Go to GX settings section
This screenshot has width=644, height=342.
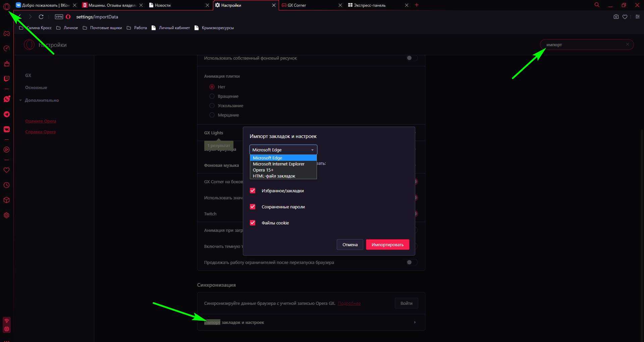28,75
